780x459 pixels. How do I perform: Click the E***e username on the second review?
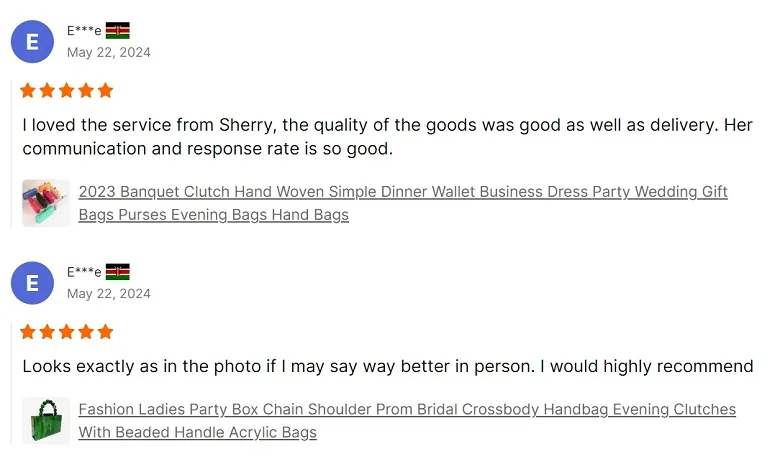84,272
